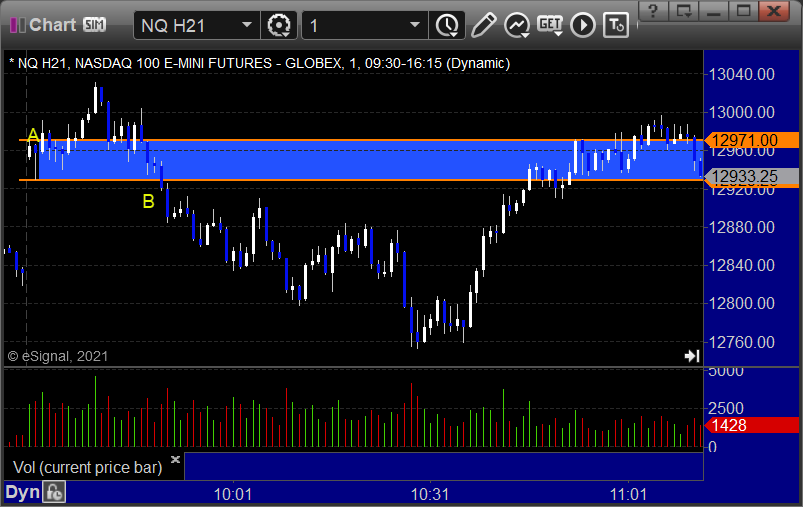
Task: Click the GET tools icon
Action: point(550,25)
